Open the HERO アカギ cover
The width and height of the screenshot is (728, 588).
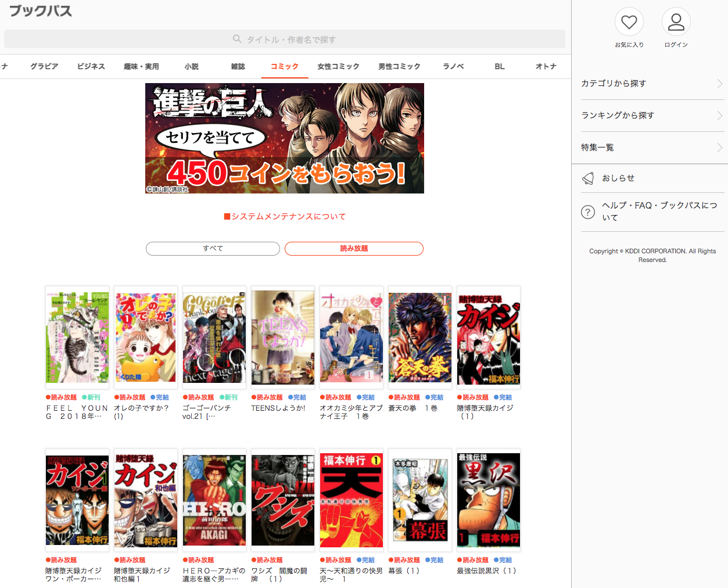pos(214,500)
